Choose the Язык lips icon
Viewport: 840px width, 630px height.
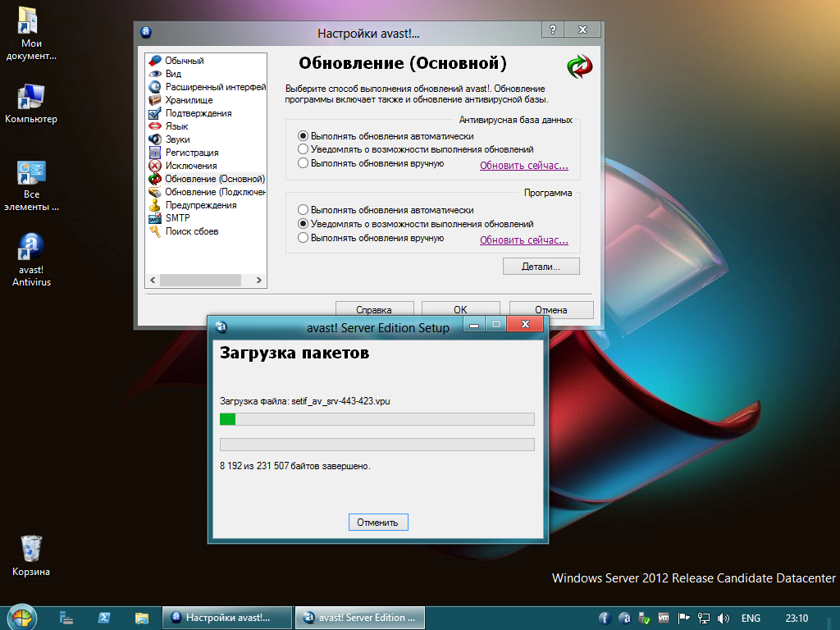click(155, 126)
